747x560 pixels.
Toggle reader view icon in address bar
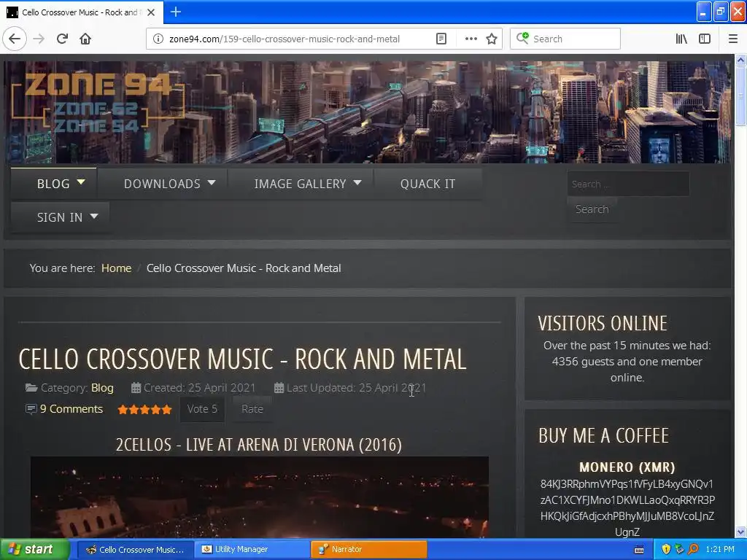tap(441, 39)
